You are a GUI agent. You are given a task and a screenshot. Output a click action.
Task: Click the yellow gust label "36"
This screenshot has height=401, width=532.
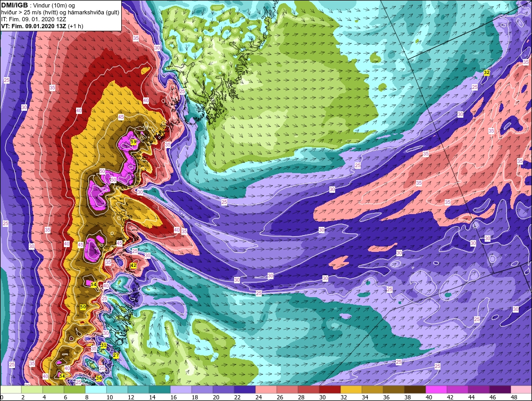99,378
